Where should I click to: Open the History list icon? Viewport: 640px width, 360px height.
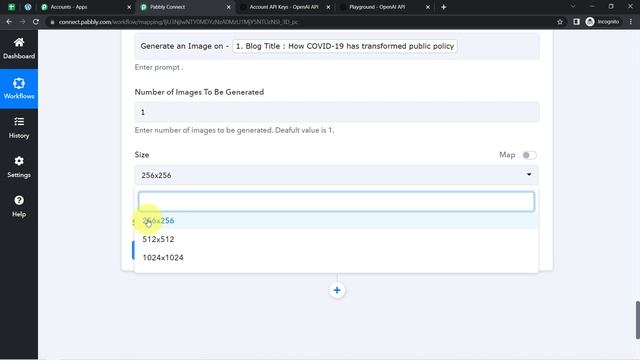click(x=19, y=122)
